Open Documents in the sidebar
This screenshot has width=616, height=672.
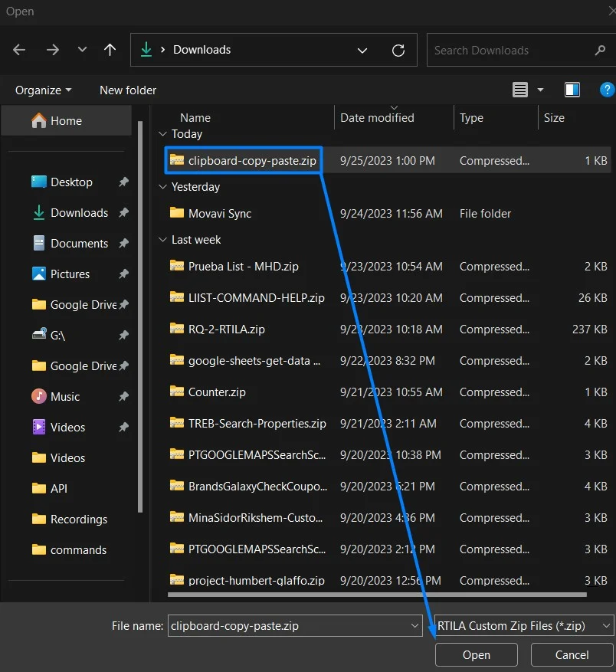point(79,244)
